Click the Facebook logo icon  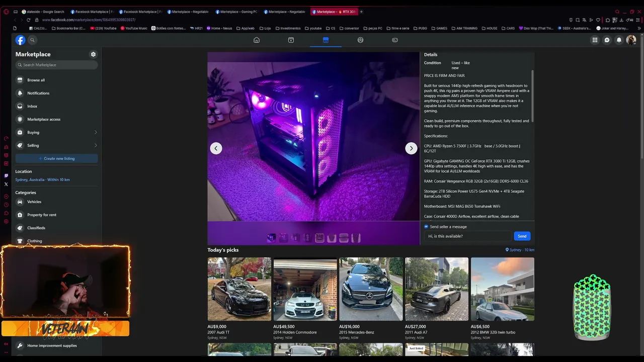[x=20, y=40]
